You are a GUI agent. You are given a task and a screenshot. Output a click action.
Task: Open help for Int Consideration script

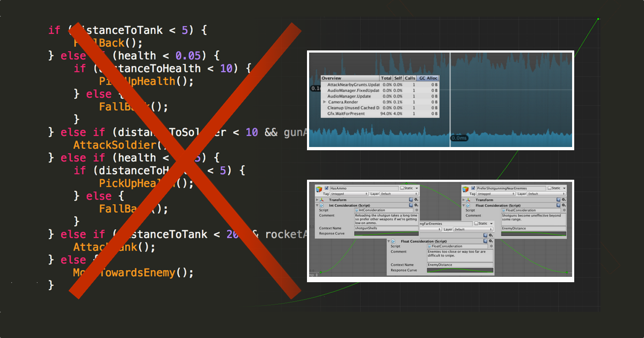click(411, 205)
